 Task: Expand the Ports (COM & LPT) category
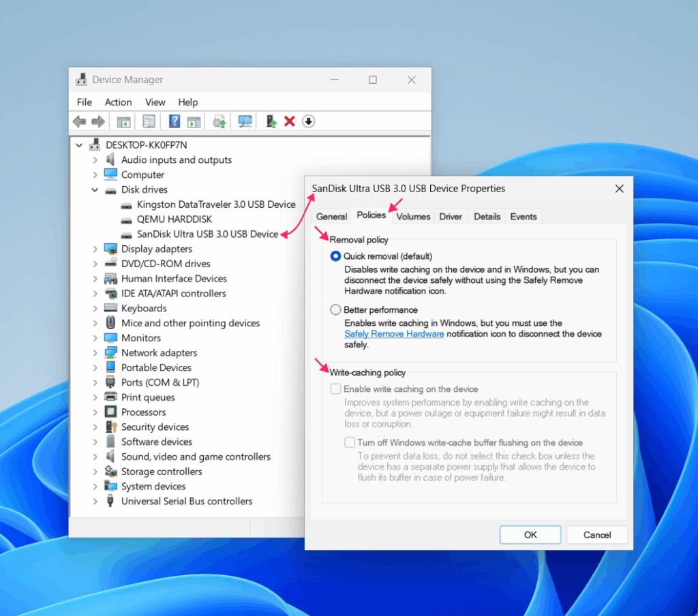[95, 382]
